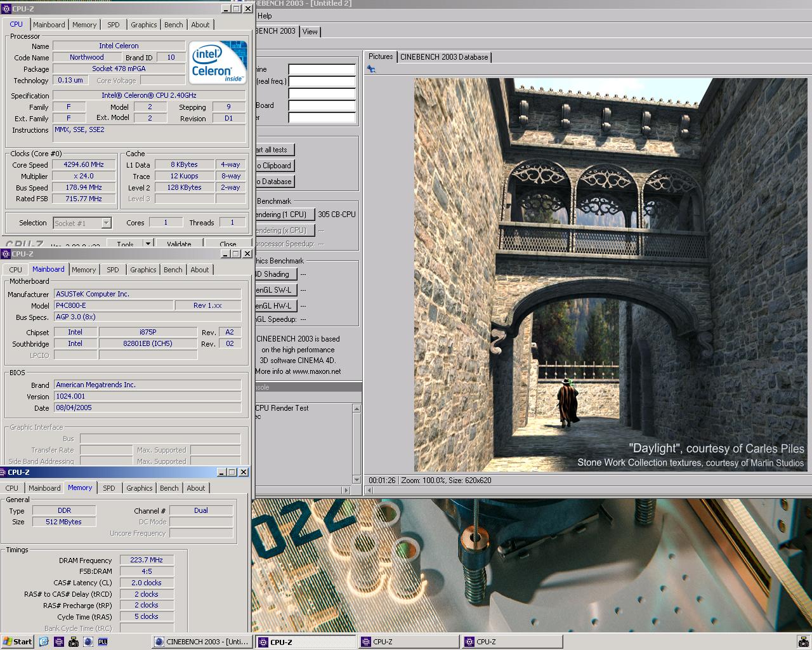Click the Southbridge value 82801EB (ICH5)

pos(148,343)
